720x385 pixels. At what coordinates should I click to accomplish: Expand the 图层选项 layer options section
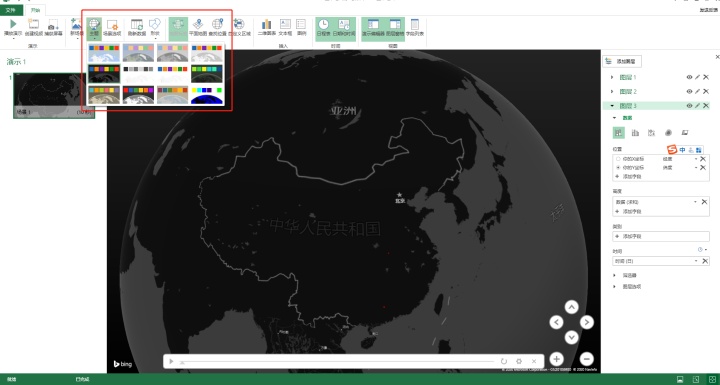[x=615, y=286]
